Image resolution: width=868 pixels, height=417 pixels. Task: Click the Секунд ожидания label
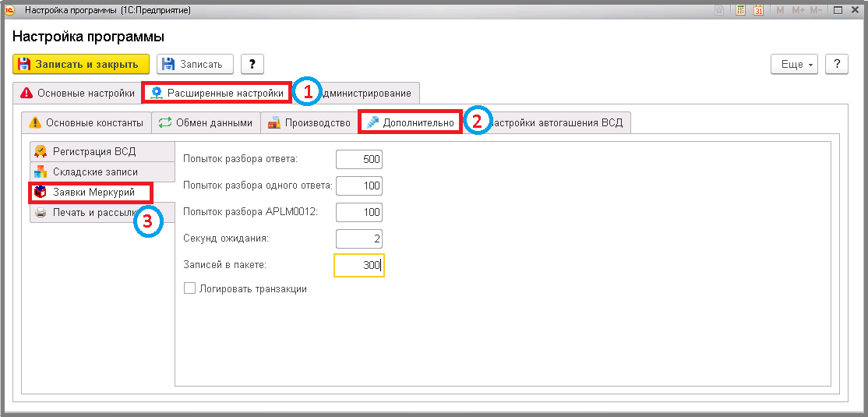[226, 239]
